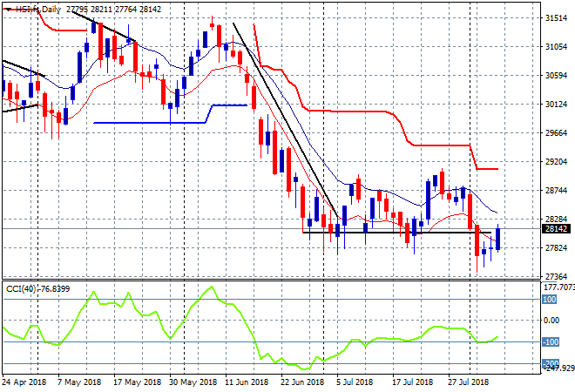The image size is (575, 392).
Task: Click the CCI(40) -76.8399 indicator label
Action: point(37,289)
